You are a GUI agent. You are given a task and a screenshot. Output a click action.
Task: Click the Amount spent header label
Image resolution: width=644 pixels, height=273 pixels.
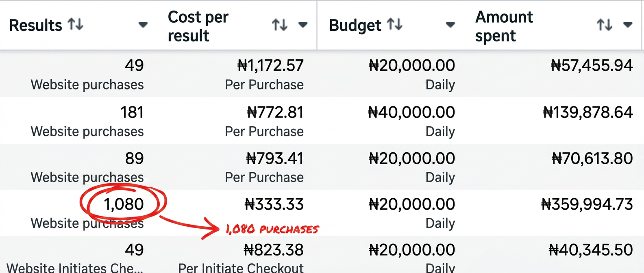tap(504, 26)
